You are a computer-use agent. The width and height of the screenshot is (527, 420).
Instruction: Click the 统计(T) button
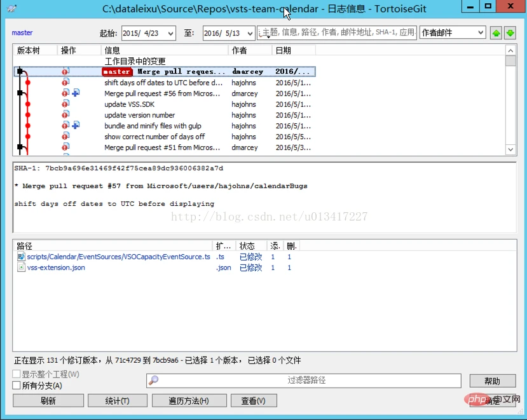[x=118, y=400]
